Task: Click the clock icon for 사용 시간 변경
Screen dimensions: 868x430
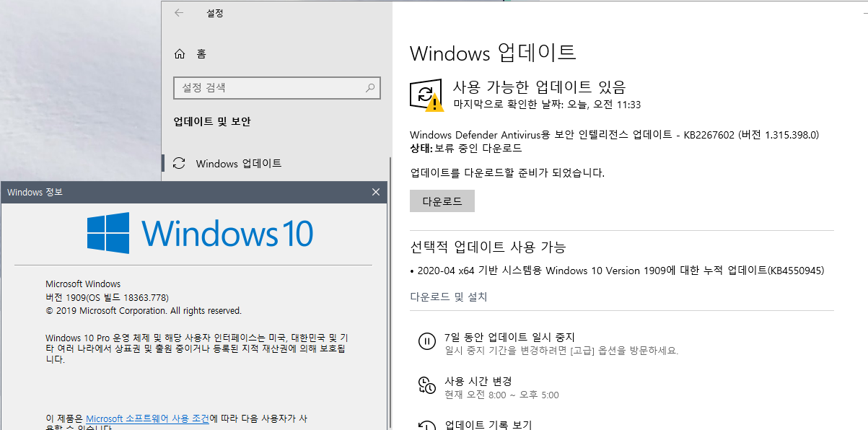Action: point(426,386)
